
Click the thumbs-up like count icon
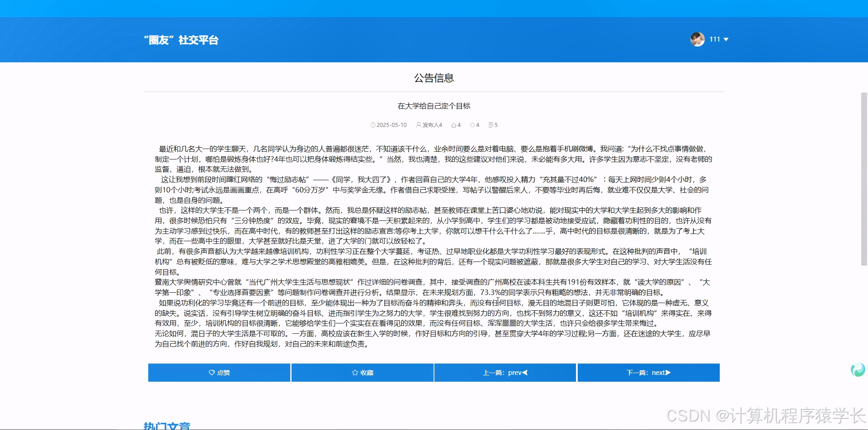pos(454,125)
